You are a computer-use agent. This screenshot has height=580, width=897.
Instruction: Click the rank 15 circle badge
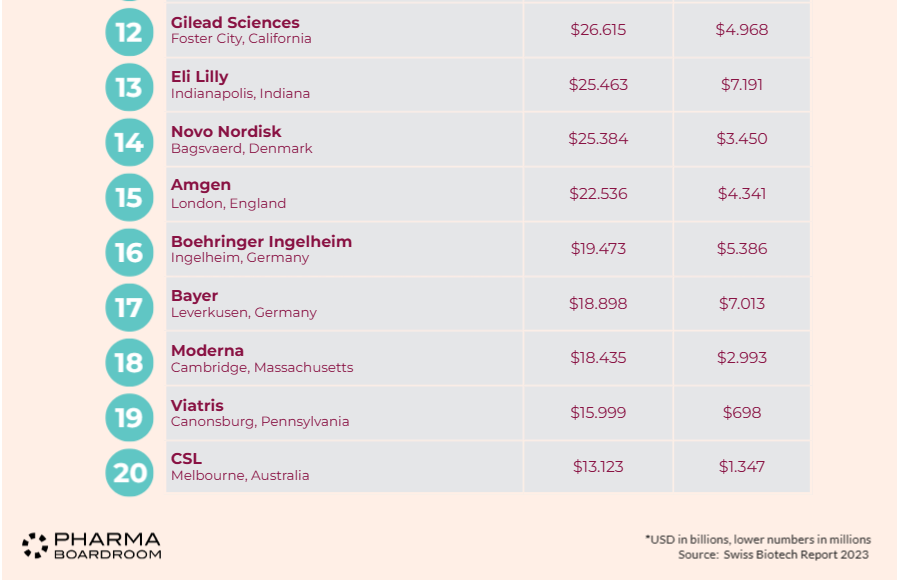pyautogui.click(x=129, y=196)
